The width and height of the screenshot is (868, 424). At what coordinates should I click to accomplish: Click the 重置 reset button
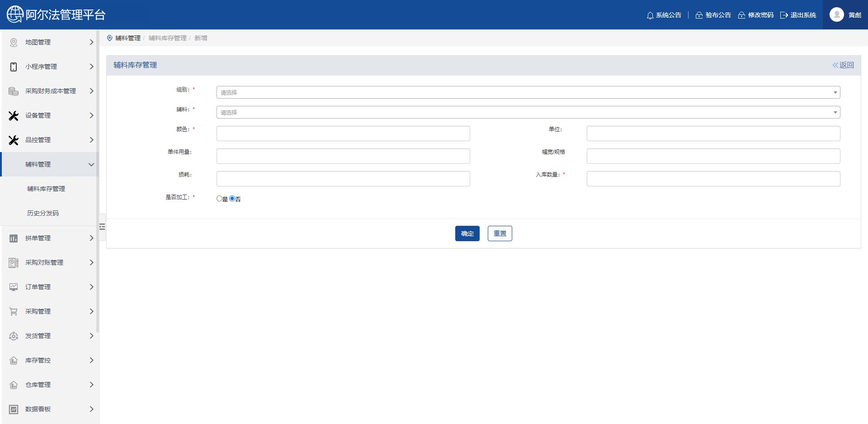(x=500, y=233)
